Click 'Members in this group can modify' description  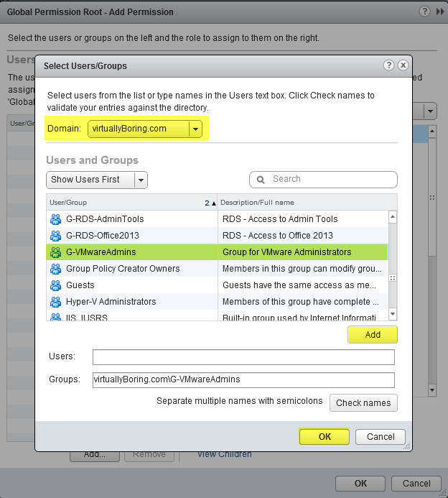tap(302, 269)
